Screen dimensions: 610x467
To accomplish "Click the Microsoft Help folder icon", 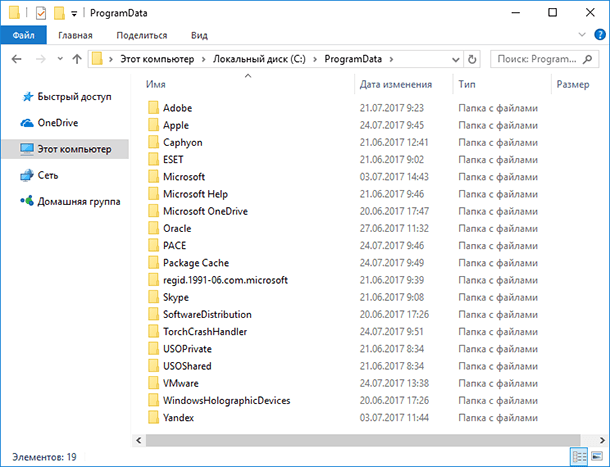I will pyautogui.click(x=154, y=194).
